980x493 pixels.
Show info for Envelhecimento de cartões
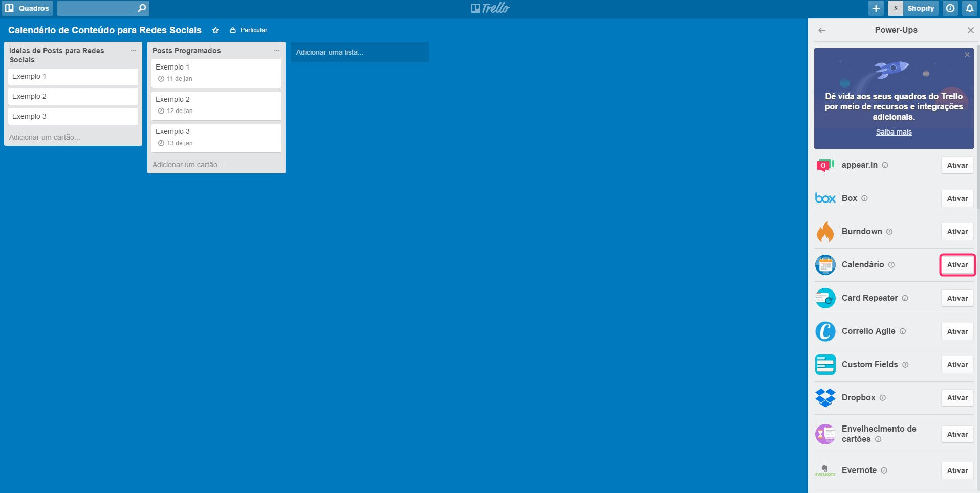[878, 439]
